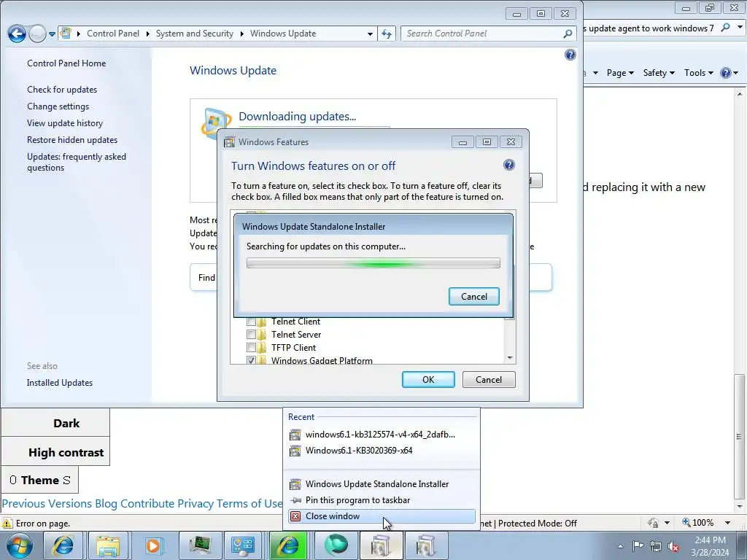Open recent file Windows6.1-KB3020369-x64
This screenshot has width=747, height=560.
381,451
